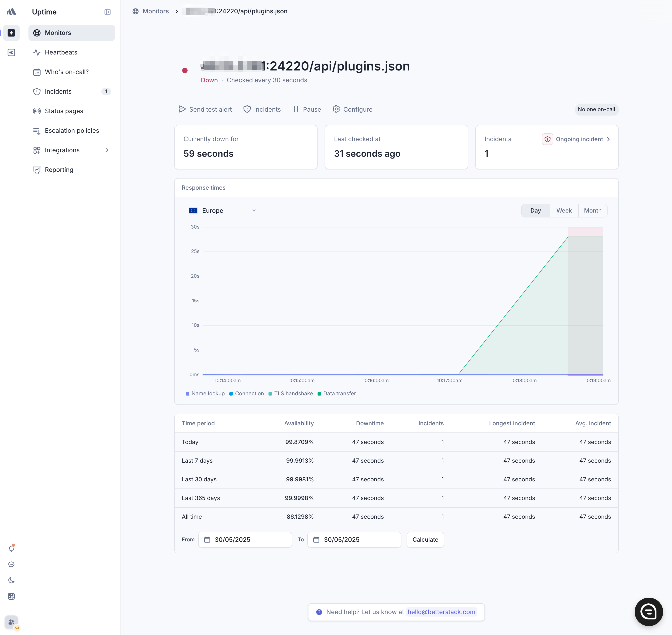This screenshot has height=635, width=672.
Task: Switch to Month response times view
Action: click(593, 210)
